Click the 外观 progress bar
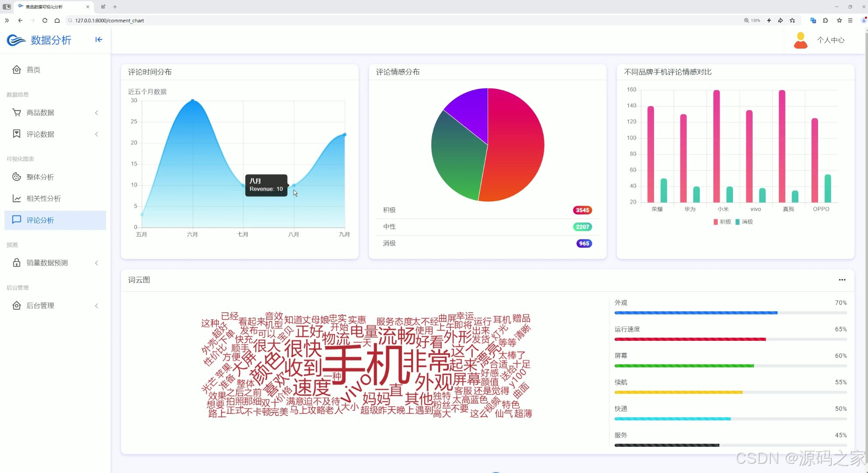Image resolution: width=868 pixels, height=473 pixels. click(x=730, y=313)
